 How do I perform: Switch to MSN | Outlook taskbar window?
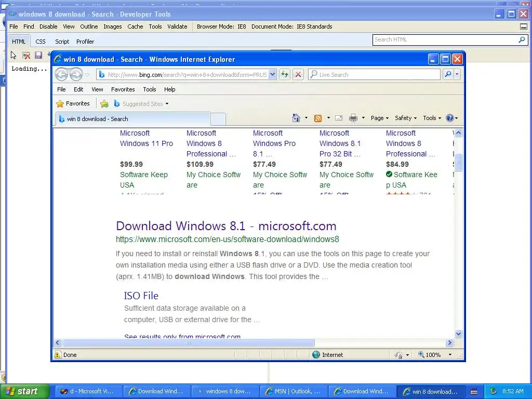click(293, 391)
